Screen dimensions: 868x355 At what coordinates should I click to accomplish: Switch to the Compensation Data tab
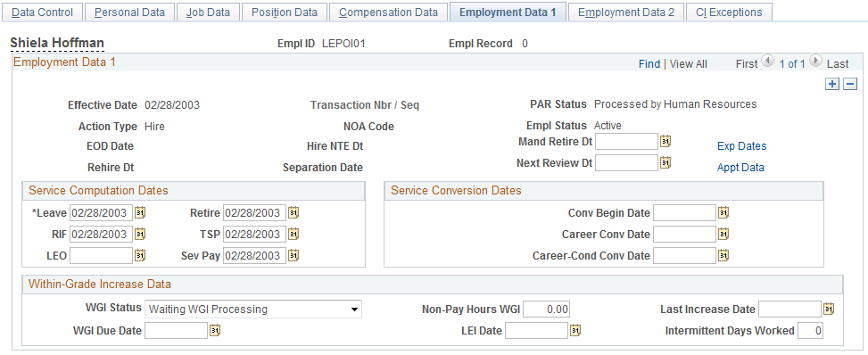click(x=389, y=12)
